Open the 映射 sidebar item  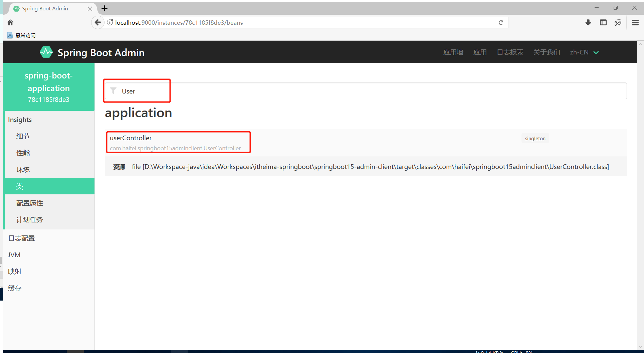49,271
